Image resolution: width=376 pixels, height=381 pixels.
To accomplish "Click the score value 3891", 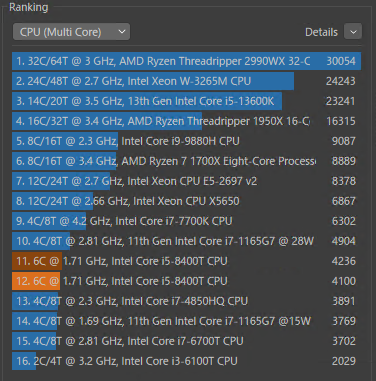I will pyautogui.click(x=344, y=301).
